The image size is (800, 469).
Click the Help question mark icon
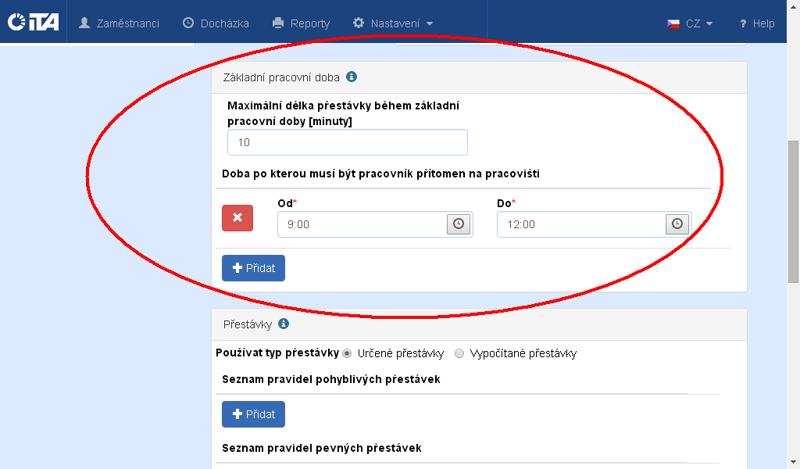pyautogui.click(x=743, y=23)
